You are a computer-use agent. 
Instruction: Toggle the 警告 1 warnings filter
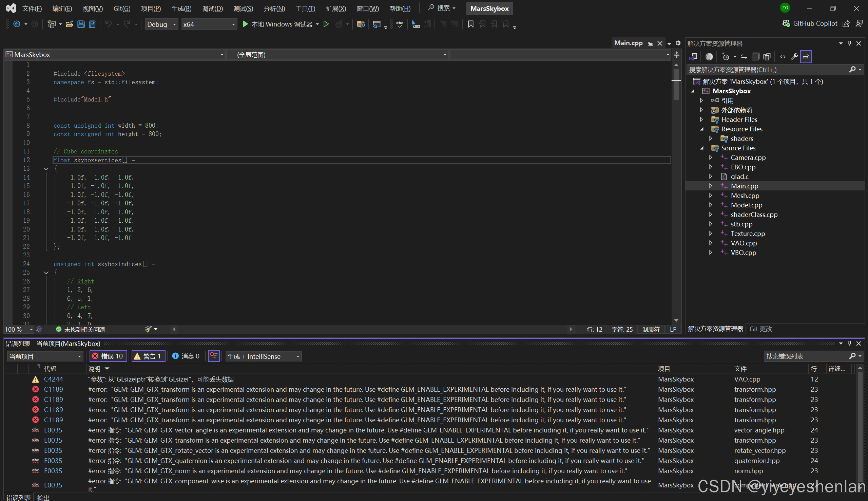click(148, 356)
